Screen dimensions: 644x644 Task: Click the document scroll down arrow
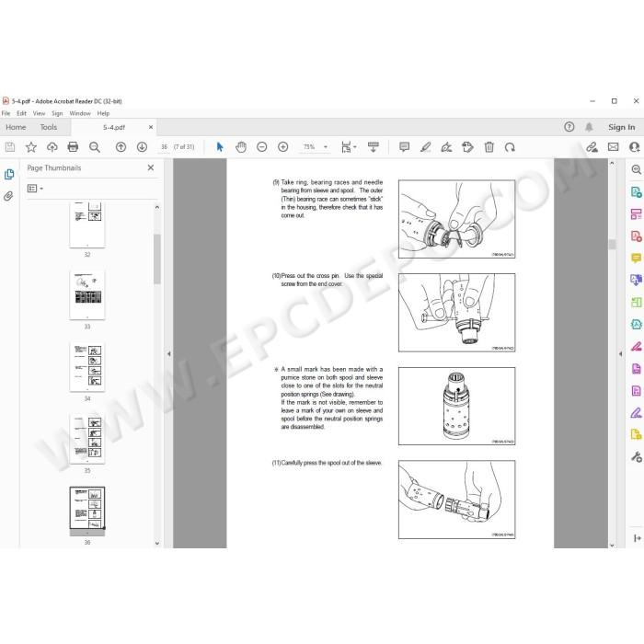612,545
